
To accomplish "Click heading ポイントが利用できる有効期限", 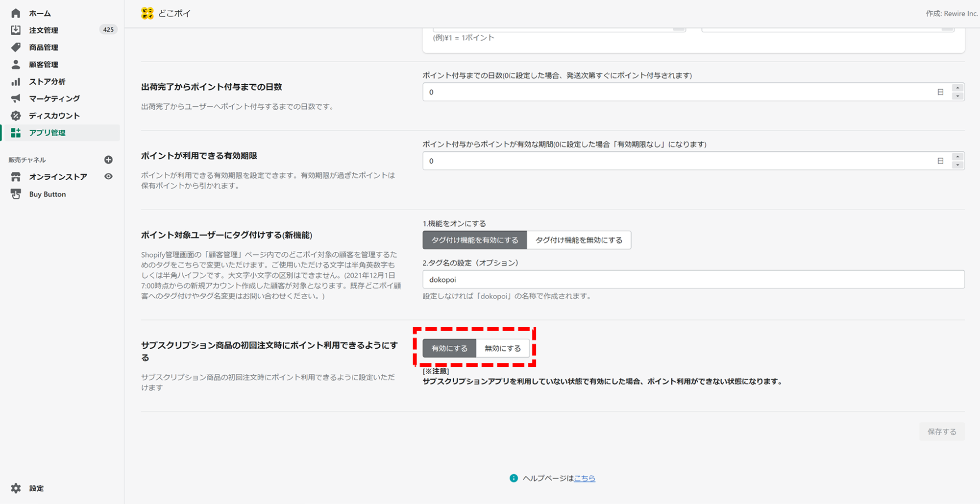I will click(199, 156).
